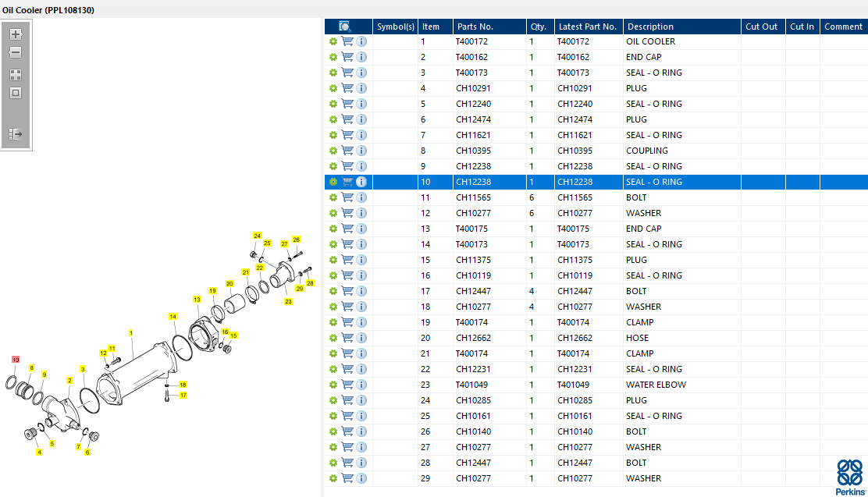868x497 pixels.
Task: Add item 13 END CAP T400175 to cart
Action: click(x=347, y=229)
